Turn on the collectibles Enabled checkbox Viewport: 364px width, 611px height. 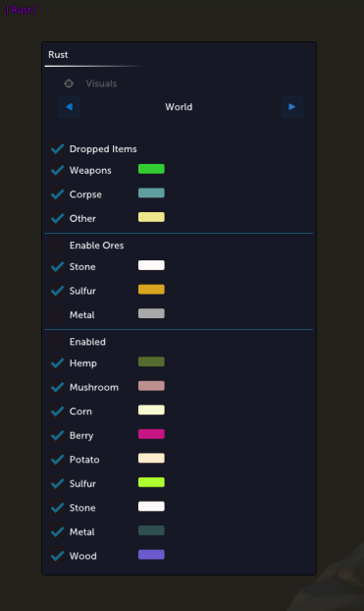pyautogui.click(x=57, y=342)
